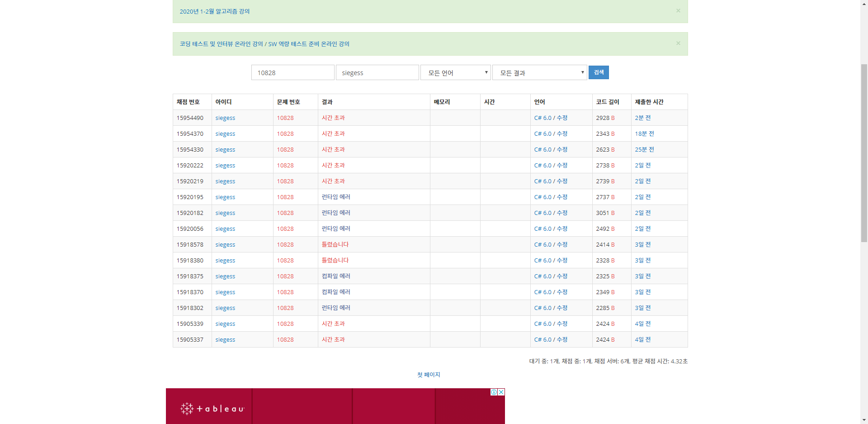Viewport: 868px width, 424px height.
Task: Click 2분 전 timestamp of submission 15954490
Action: 642,118
